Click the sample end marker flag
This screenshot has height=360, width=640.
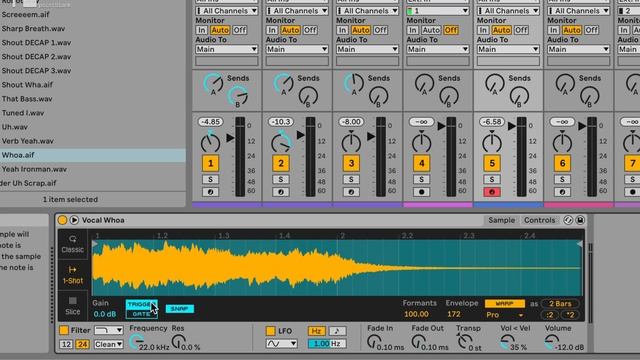579,244
